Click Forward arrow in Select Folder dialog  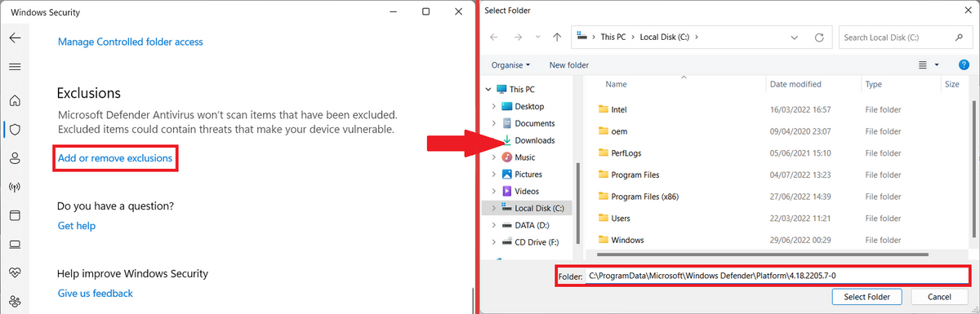(518, 38)
